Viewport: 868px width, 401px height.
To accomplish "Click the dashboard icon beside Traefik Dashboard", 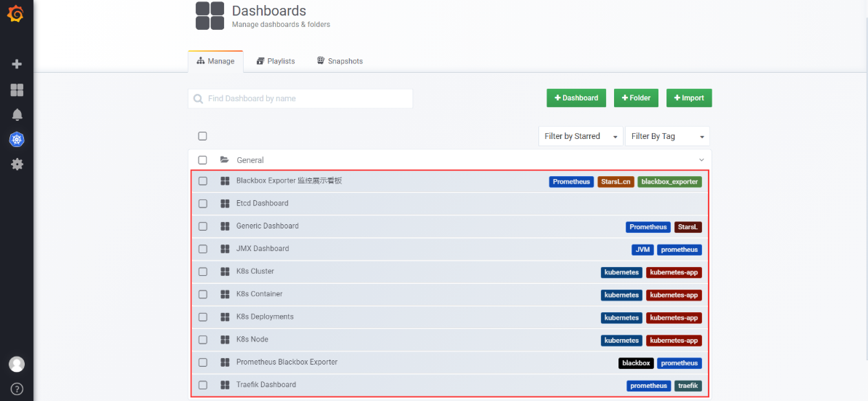I will coord(225,385).
